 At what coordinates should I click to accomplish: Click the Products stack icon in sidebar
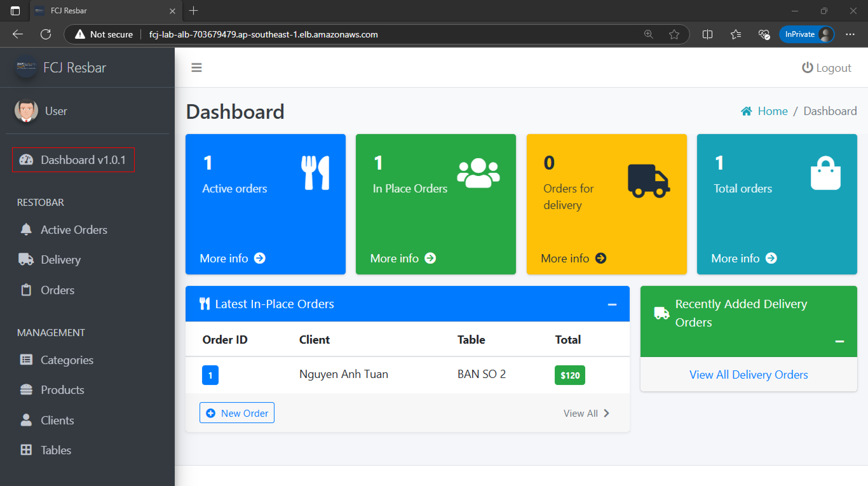pos(26,389)
